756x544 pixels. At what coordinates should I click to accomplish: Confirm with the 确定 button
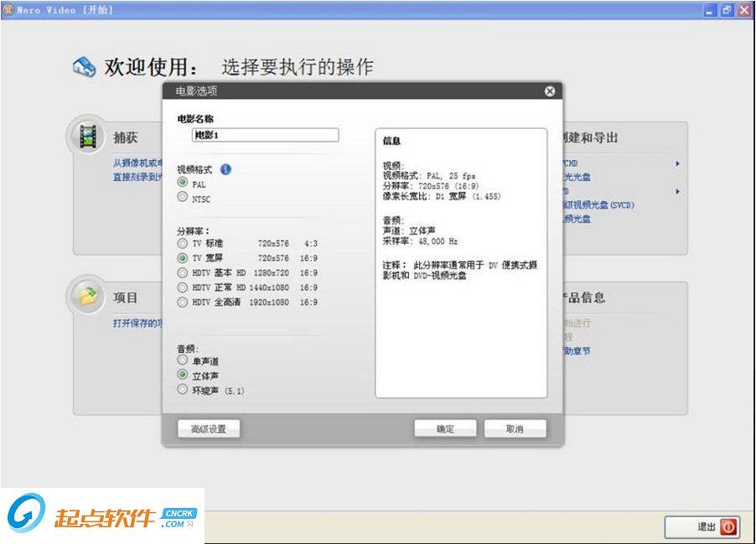click(x=444, y=428)
